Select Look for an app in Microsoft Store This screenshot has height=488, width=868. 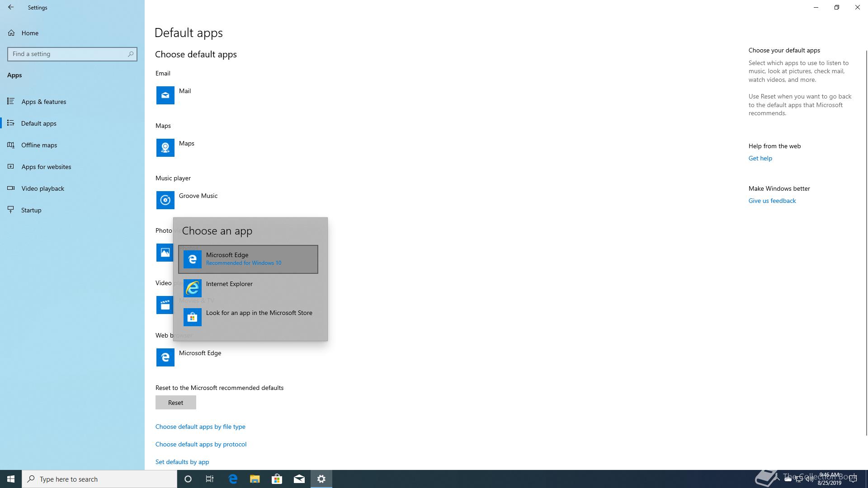tap(248, 317)
